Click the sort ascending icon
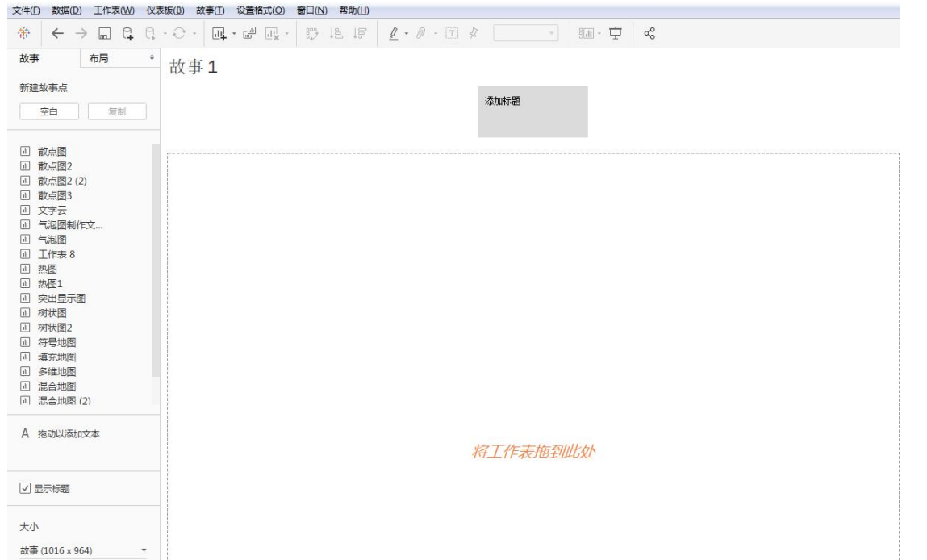This screenshot has width=927, height=560. pos(336,34)
